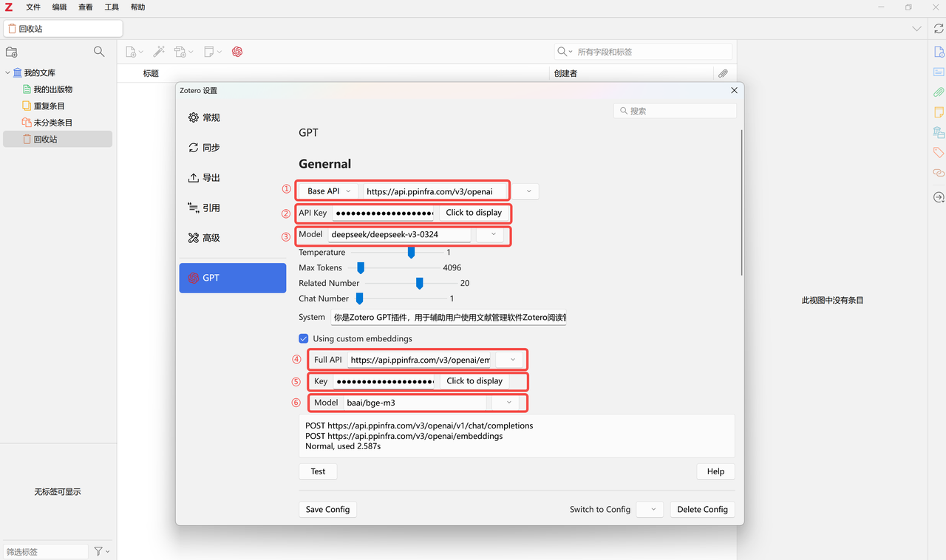Open the 帮助 menu
Screen dimensions: 946x560
[x=137, y=7]
